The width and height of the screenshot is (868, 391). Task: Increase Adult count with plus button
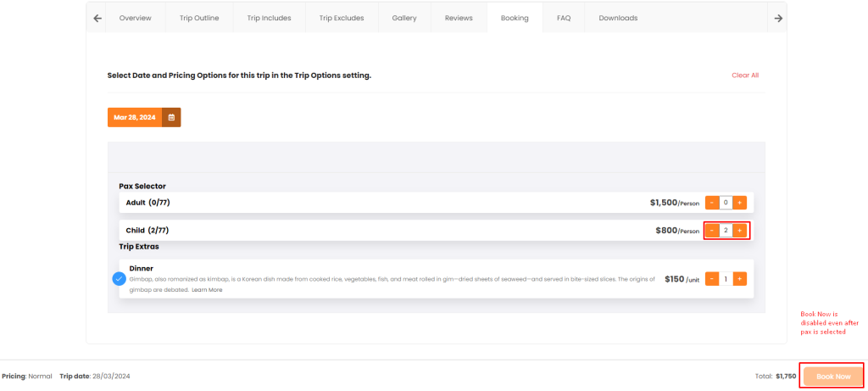pos(739,203)
